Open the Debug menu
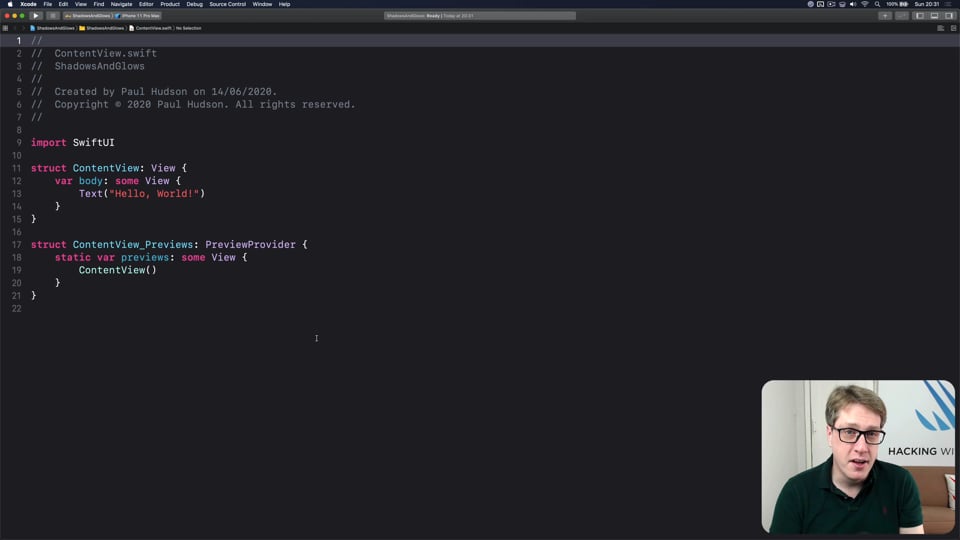Viewport: 960px width, 540px height. pos(195,4)
